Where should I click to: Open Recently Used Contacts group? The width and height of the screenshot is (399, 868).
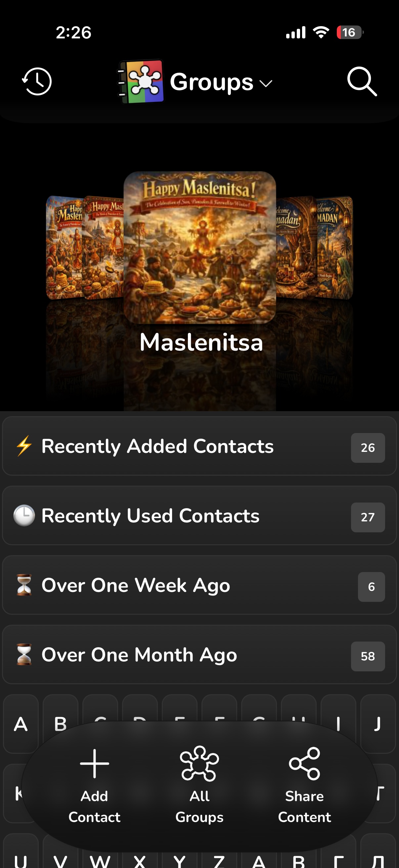pos(199,515)
